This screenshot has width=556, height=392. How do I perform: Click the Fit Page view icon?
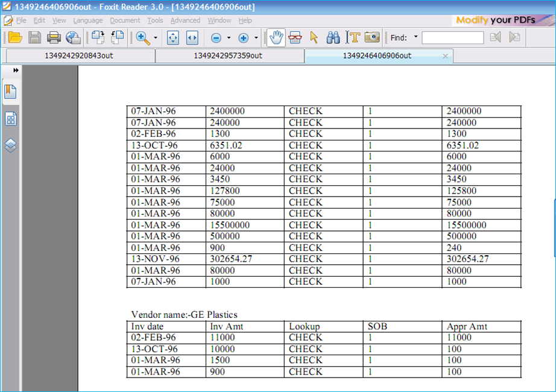(x=172, y=37)
